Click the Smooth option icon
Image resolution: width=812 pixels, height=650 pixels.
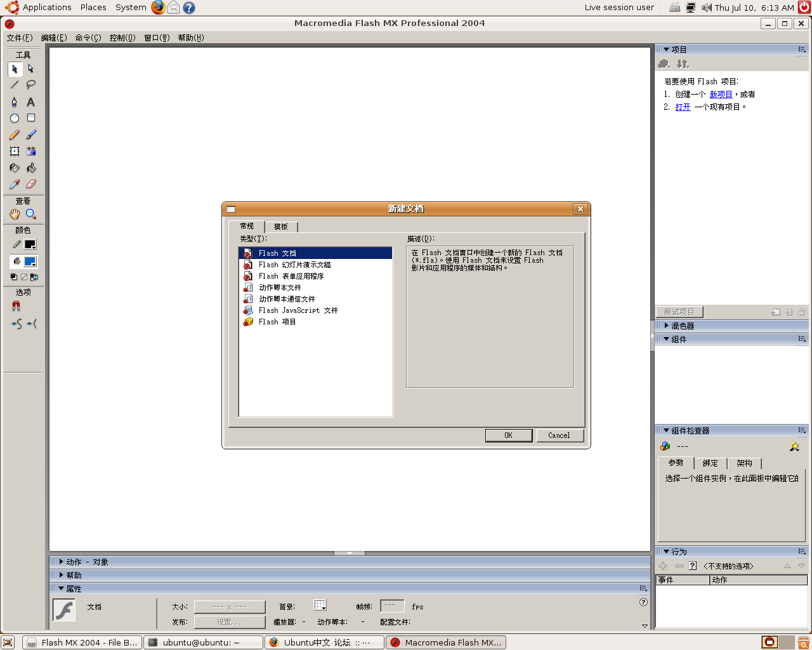tap(16, 324)
